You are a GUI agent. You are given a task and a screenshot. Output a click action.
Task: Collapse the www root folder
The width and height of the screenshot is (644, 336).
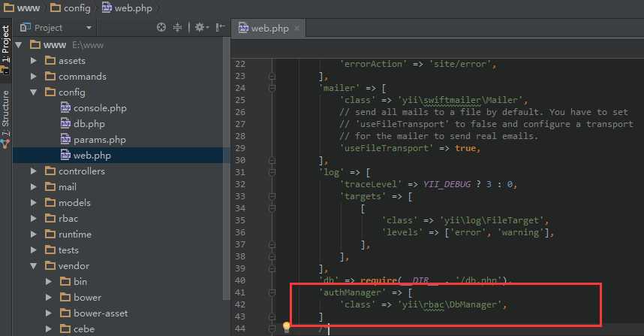pyautogui.click(x=19, y=45)
